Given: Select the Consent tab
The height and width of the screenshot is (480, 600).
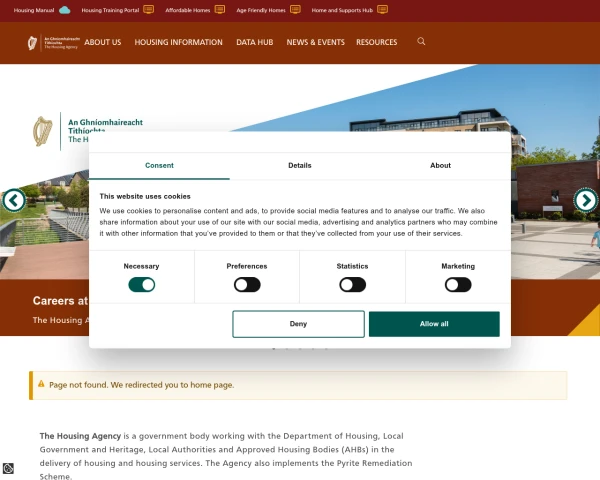Looking at the screenshot, I should (x=159, y=166).
